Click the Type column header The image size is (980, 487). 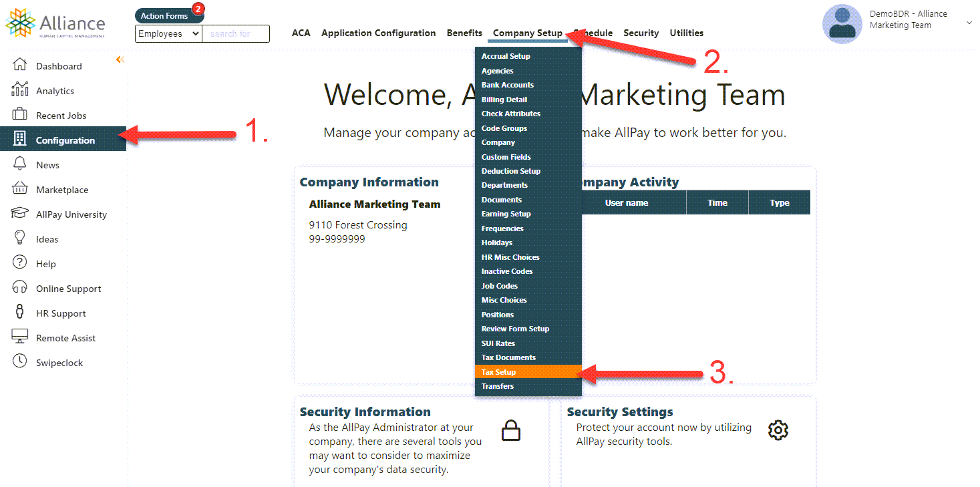tap(780, 202)
